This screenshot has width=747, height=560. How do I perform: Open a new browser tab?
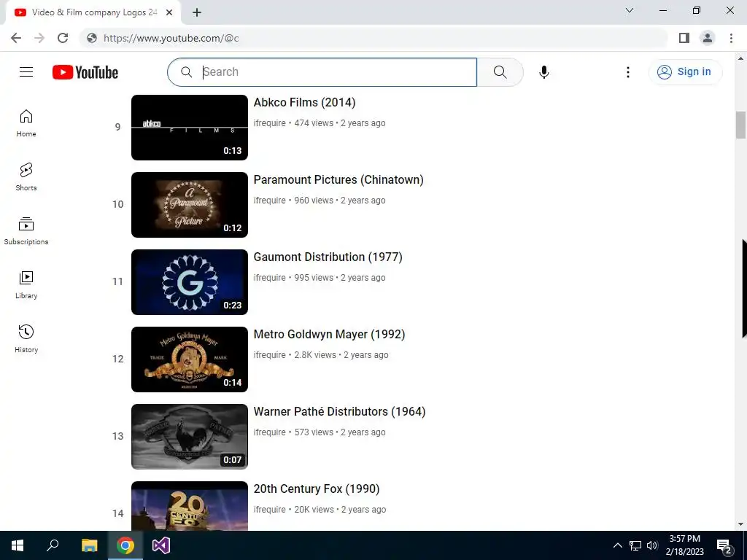[197, 13]
